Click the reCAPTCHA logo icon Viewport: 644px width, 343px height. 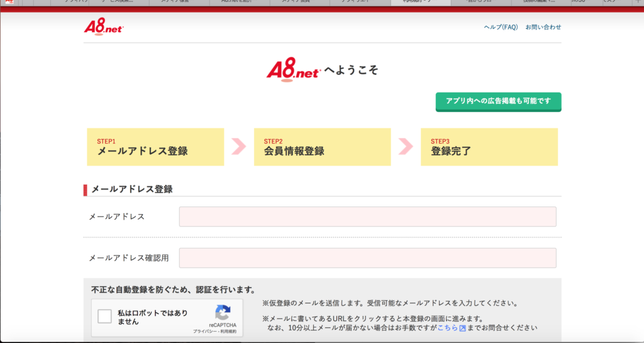(x=223, y=313)
